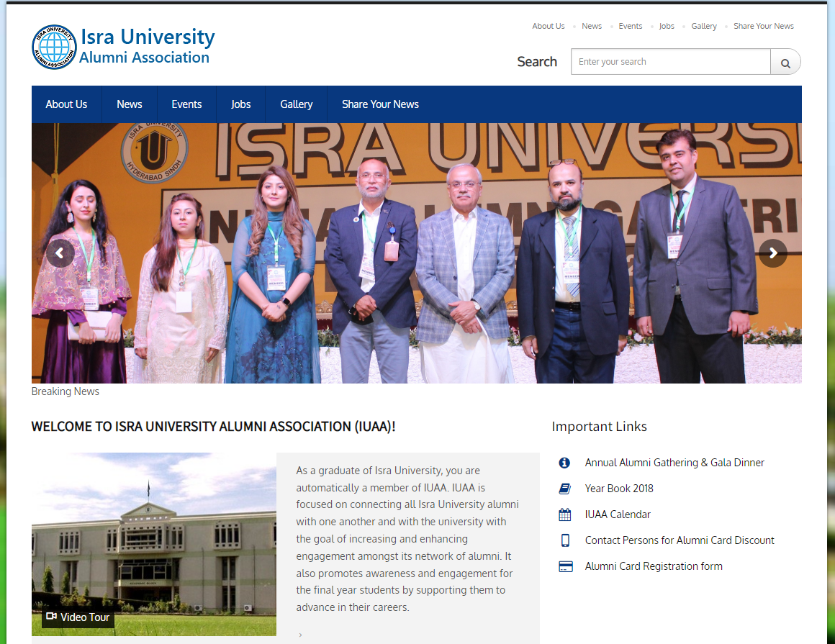Open Annual Alumni Gathering & Gala Dinner link
The width and height of the screenshot is (835, 644).
tap(674, 463)
